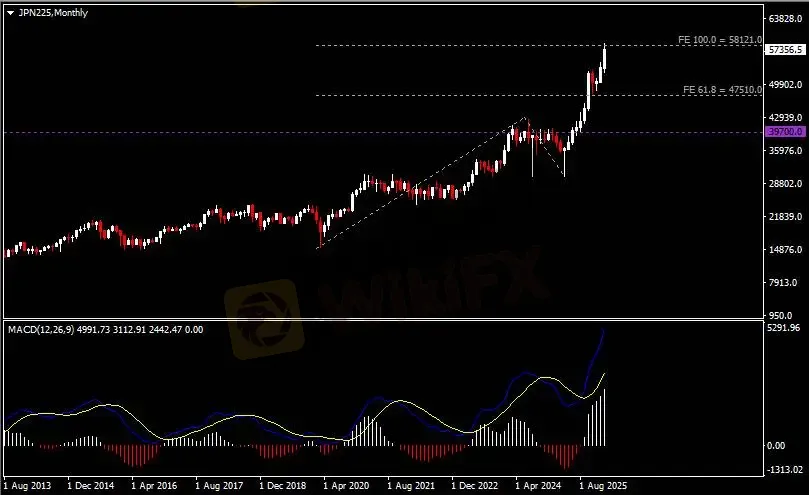Click the 1 Dec 2022 date label

click(x=475, y=486)
